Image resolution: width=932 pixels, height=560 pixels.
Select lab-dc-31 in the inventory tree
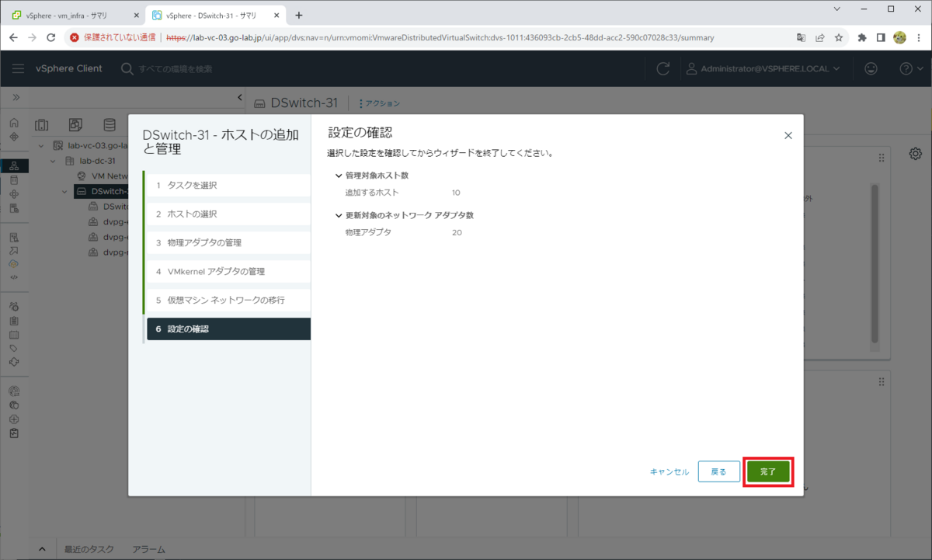[x=97, y=161]
